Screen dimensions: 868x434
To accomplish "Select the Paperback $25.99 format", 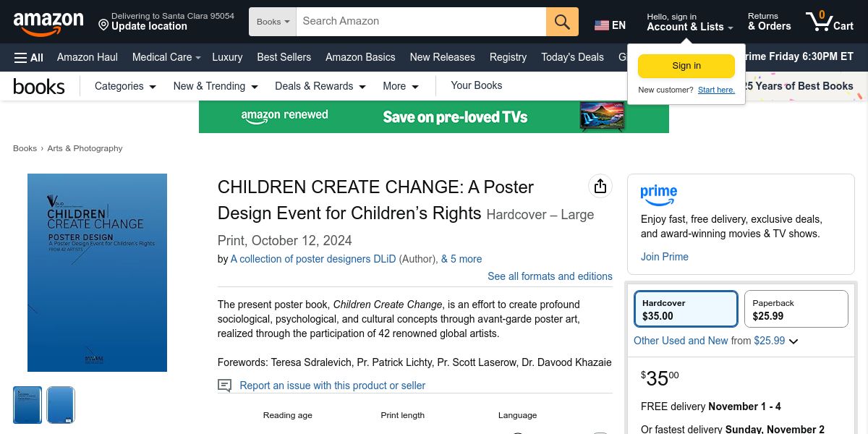I will (x=796, y=310).
